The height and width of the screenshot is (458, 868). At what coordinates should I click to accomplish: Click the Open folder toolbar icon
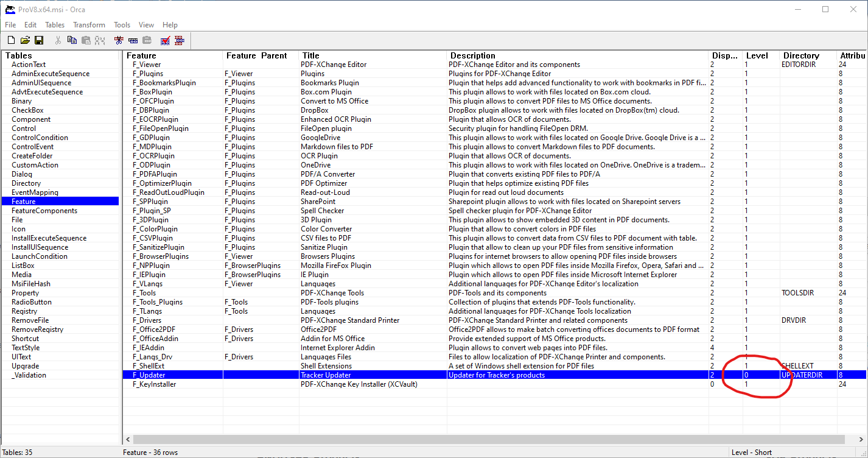pyautogui.click(x=25, y=40)
